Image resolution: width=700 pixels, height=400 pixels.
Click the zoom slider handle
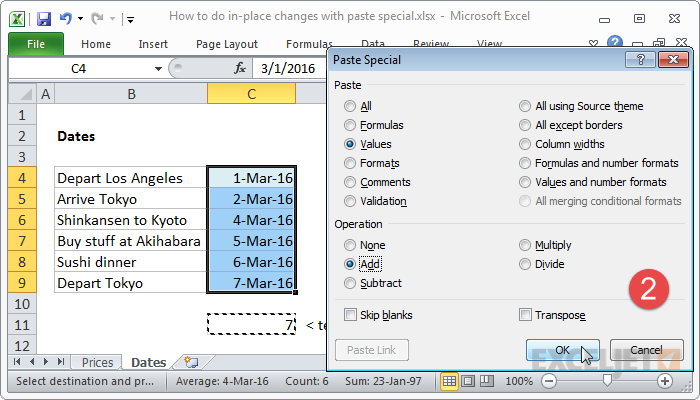point(607,381)
